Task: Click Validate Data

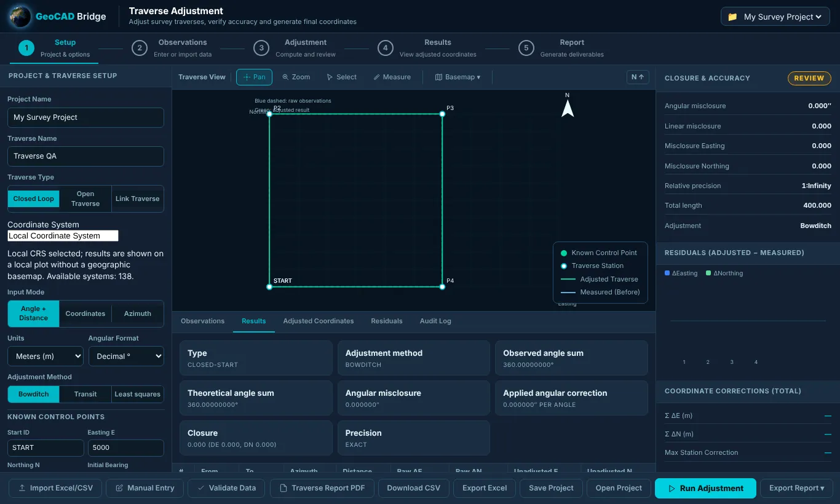Action: [226, 488]
